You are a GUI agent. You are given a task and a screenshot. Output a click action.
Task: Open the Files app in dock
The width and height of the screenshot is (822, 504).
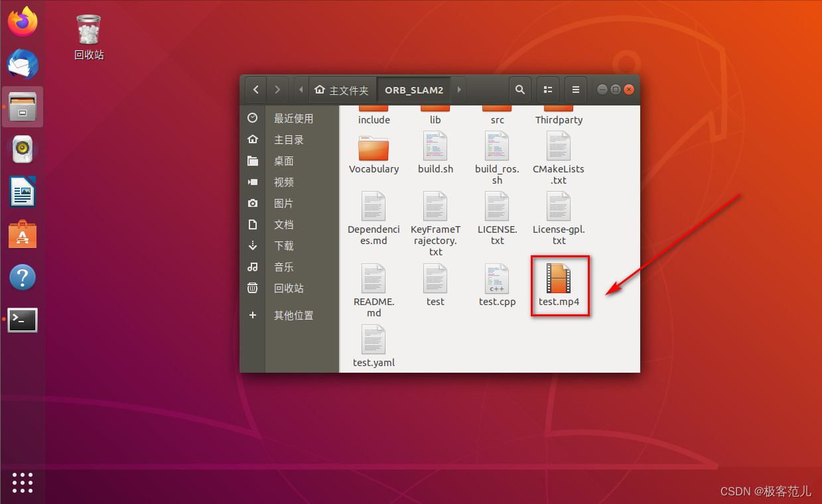point(23,107)
